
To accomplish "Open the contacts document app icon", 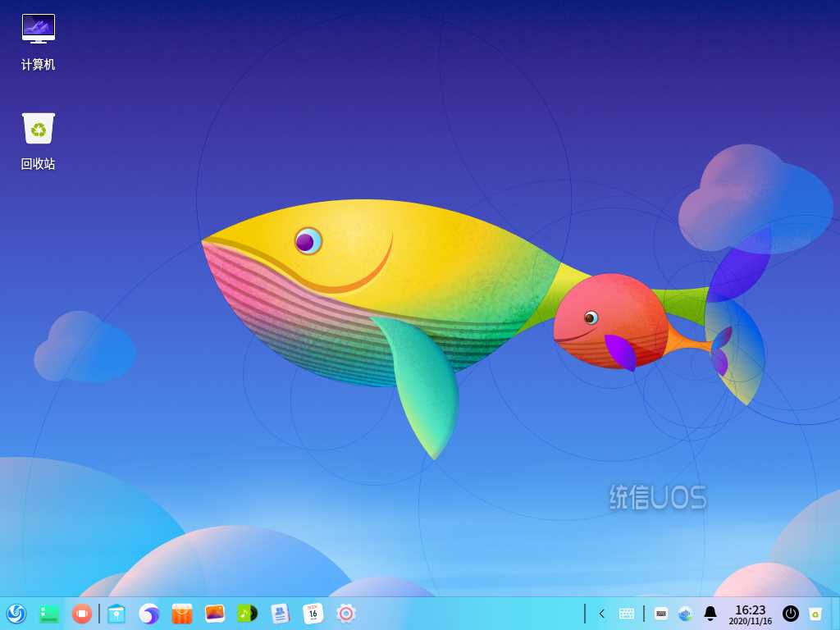I will 281,614.
